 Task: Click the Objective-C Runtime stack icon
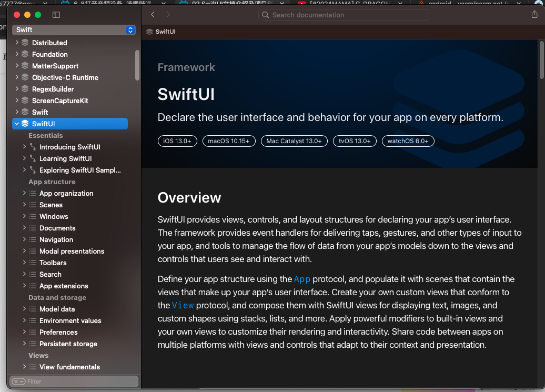25,77
